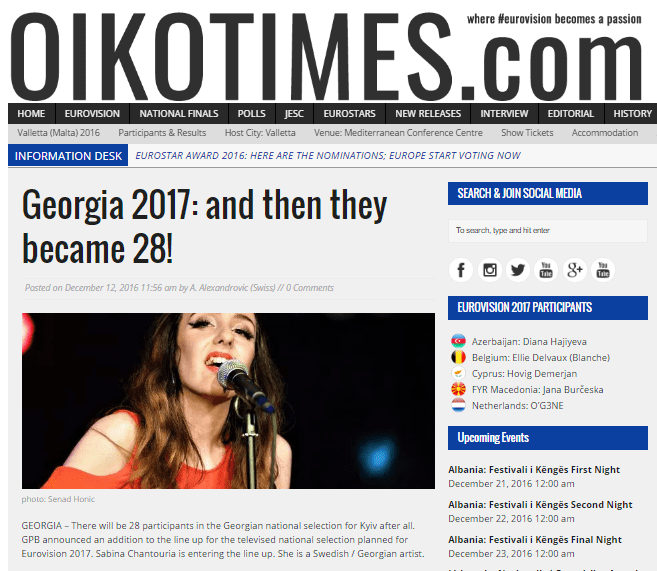This screenshot has width=657, height=571.
Task: Open the Google Plus icon
Action: coord(574,270)
